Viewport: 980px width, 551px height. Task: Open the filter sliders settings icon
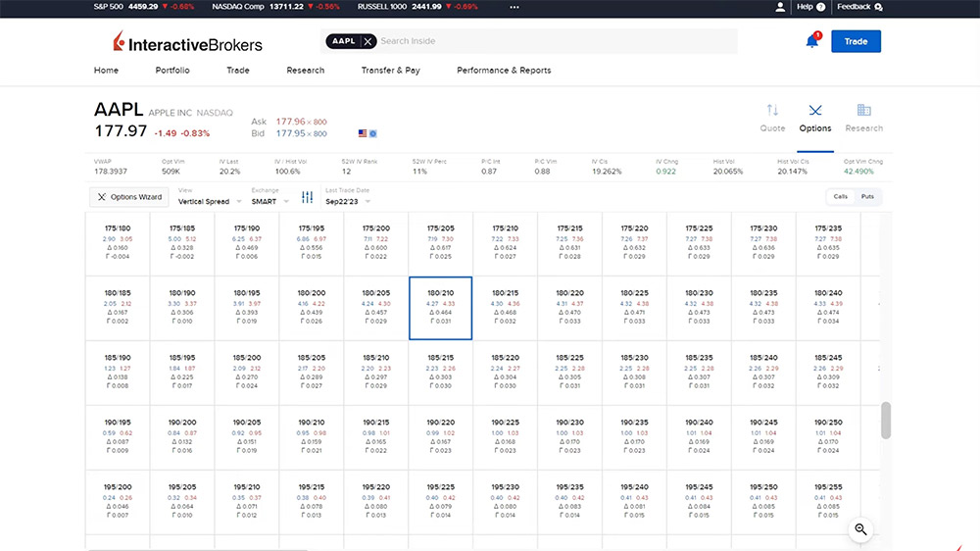[x=308, y=197]
